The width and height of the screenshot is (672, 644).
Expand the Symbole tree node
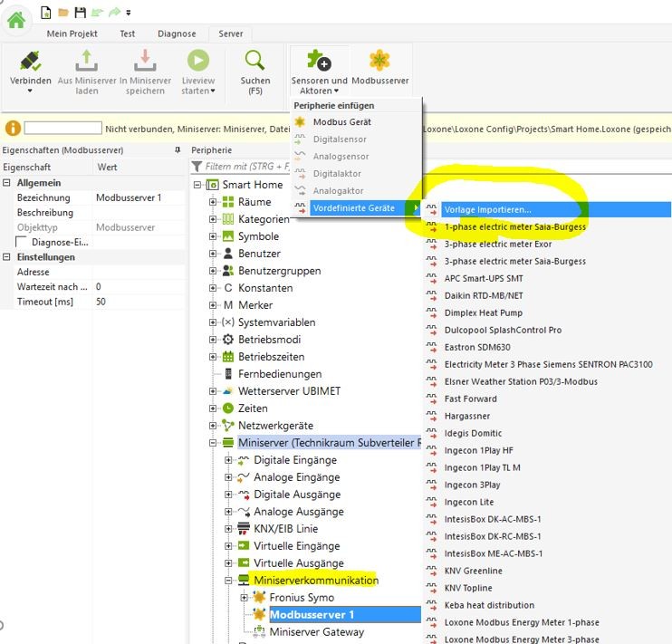(213, 236)
